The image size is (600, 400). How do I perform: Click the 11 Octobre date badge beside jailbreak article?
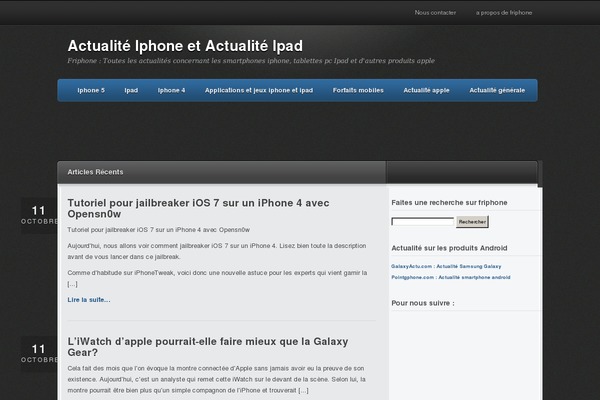pyautogui.click(x=39, y=215)
